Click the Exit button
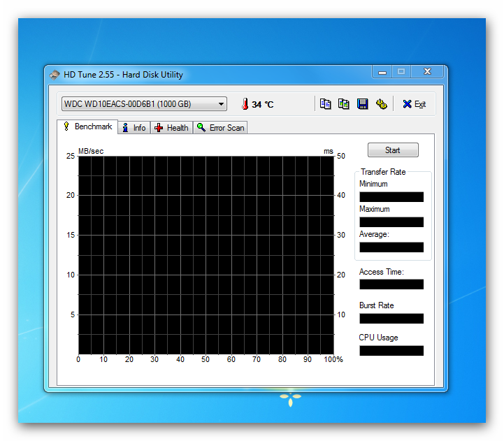Screen dimensions: 504x441 (414, 104)
